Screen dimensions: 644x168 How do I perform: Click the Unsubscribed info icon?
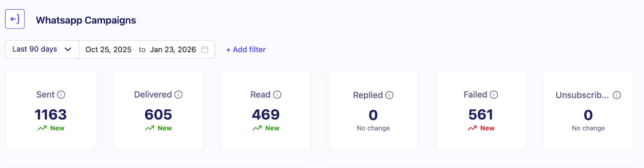617,95
